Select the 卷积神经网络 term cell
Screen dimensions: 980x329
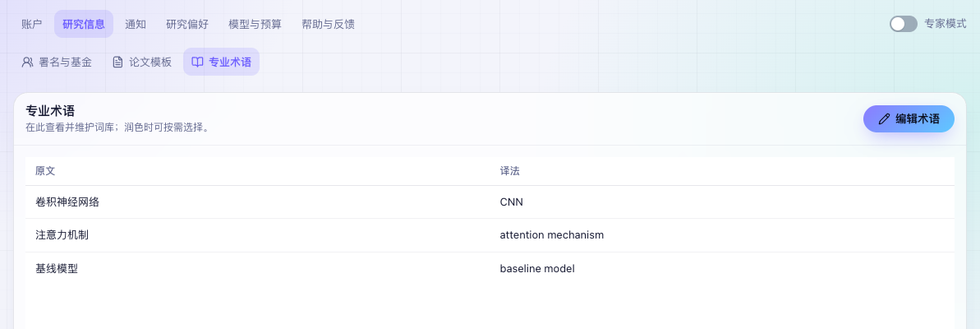point(257,202)
